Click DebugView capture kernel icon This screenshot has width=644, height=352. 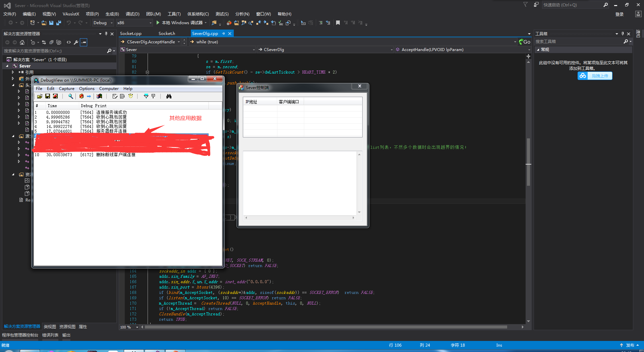(82, 96)
